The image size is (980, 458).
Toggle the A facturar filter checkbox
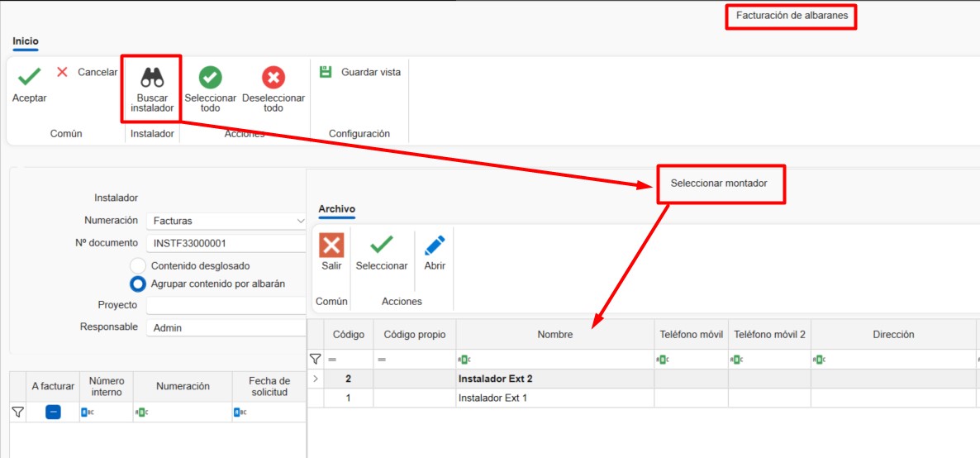pyautogui.click(x=53, y=412)
